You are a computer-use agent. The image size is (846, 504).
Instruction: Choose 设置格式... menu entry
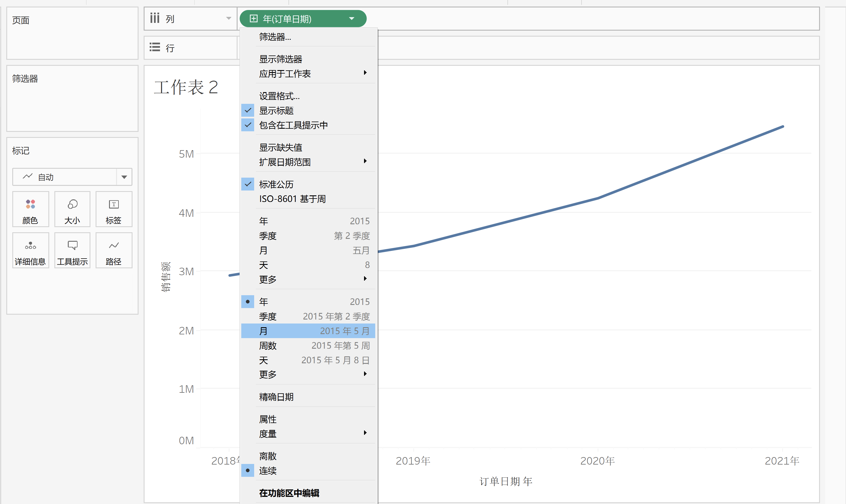308,96
